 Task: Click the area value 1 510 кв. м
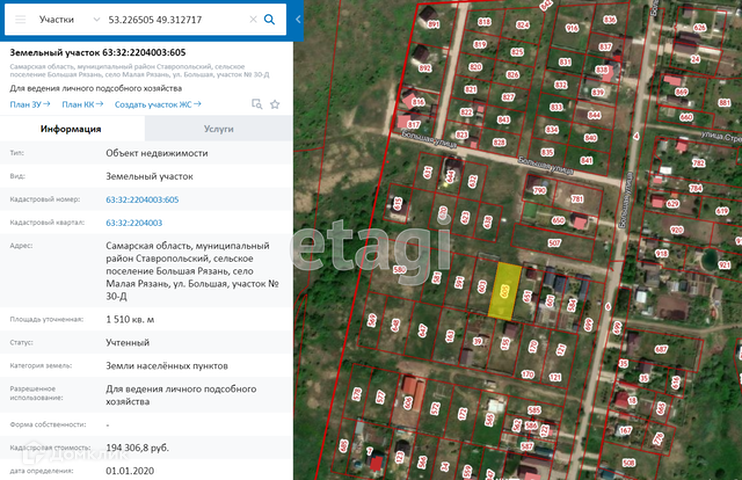point(130,320)
